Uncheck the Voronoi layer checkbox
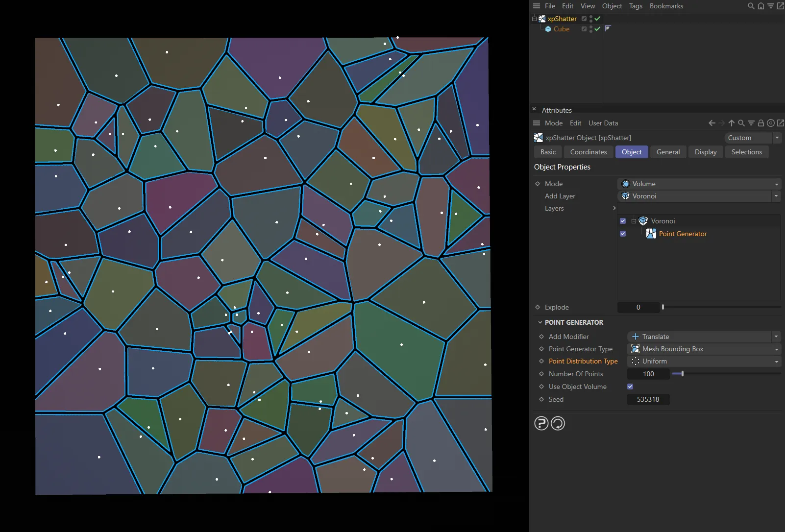This screenshot has width=785, height=532. pos(623,221)
